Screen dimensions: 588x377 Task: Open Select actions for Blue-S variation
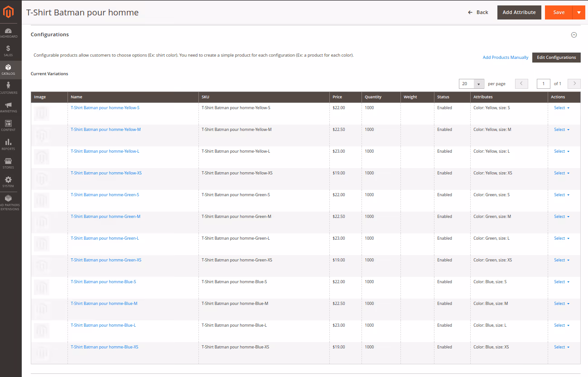pyautogui.click(x=562, y=282)
